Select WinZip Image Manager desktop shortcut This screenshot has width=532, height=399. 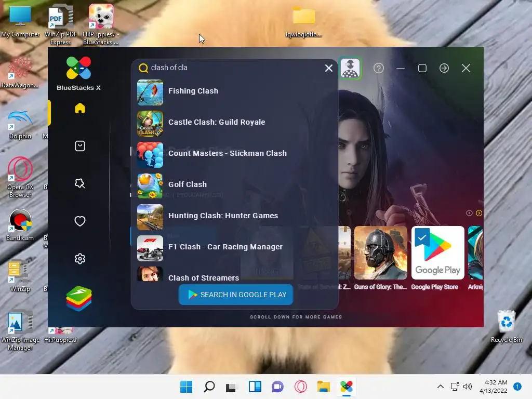coord(20,330)
